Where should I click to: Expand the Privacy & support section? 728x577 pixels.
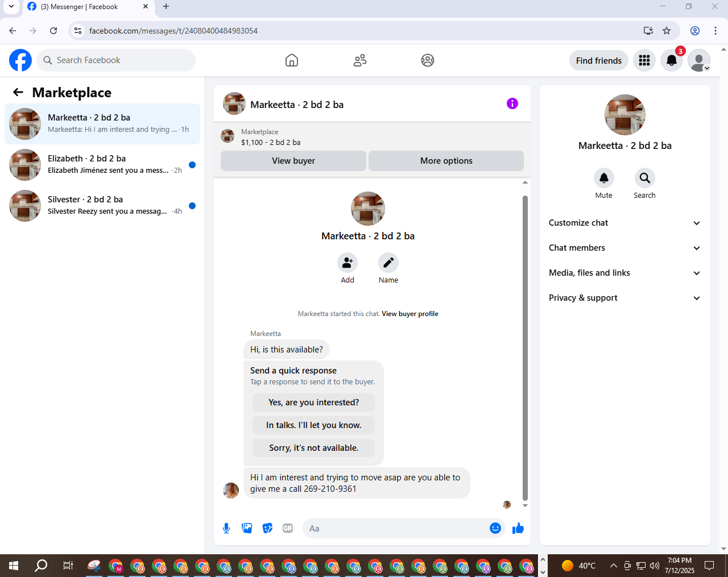tap(625, 298)
